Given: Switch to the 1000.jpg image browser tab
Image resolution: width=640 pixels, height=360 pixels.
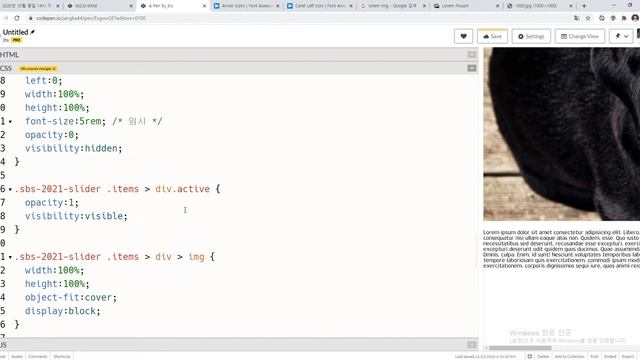Looking at the screenshot, I should coord(540,6).
